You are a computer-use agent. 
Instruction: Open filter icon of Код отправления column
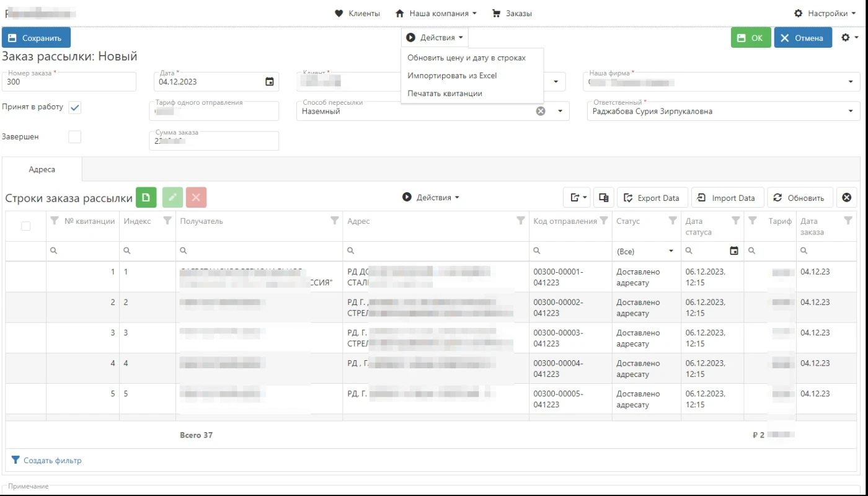[x=604, y=221]
